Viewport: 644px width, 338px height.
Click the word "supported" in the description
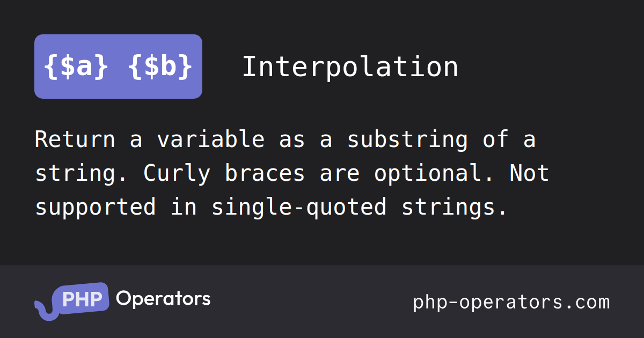tap(95, 207)
